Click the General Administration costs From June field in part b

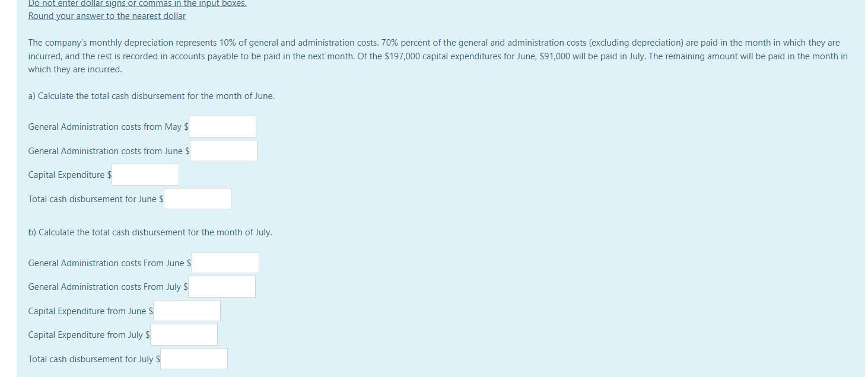click(225, 262)
